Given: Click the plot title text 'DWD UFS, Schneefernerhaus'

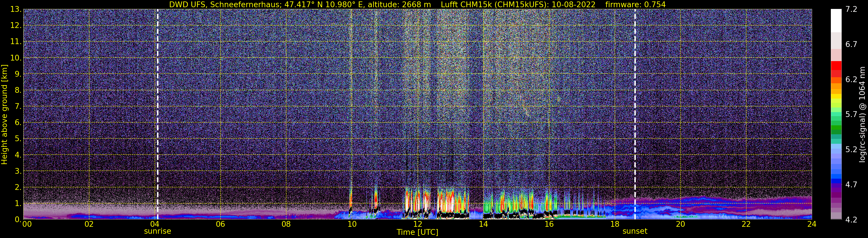Looking at the screenshot, I should 225,4.
